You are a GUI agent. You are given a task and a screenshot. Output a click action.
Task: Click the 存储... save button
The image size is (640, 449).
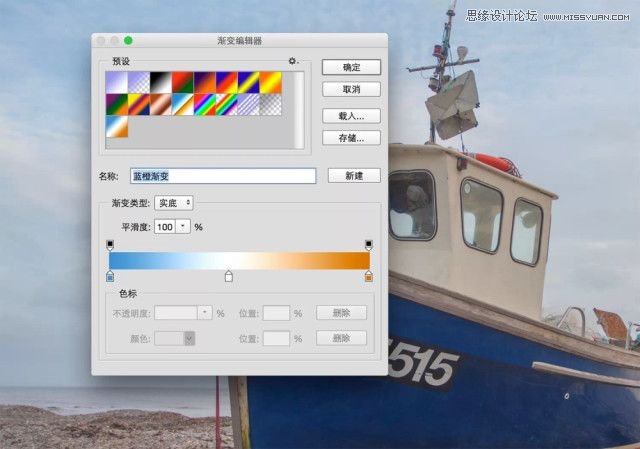coord(351,138)
